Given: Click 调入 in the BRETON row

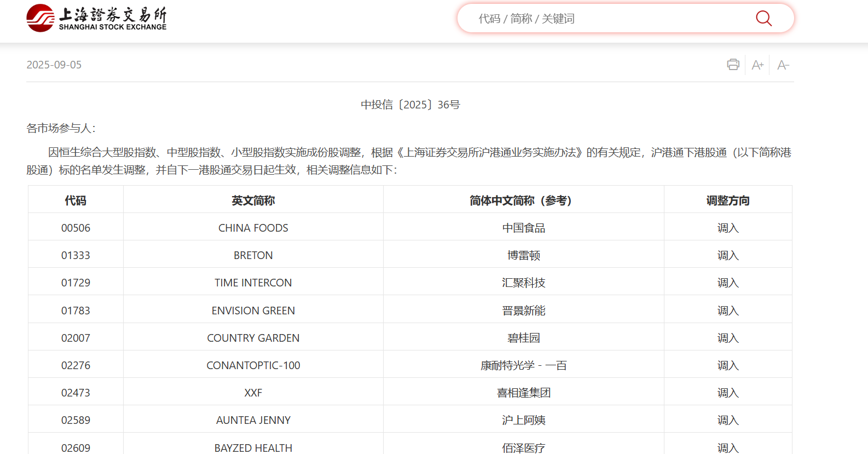Looking at the screenshot, I should click(x=728, y=255).
